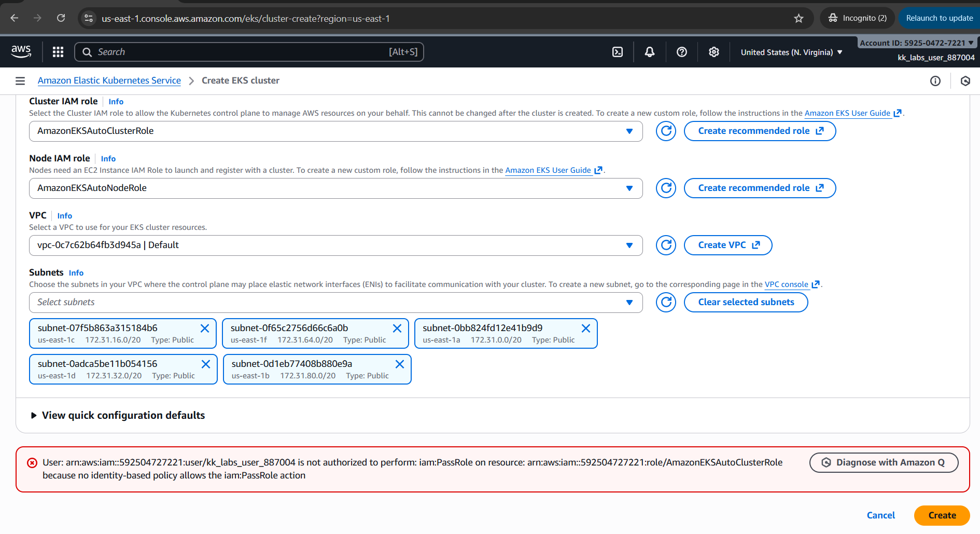Click the Incognito (2) indicator
Image resolution: width=980 pixels, height=534 pixels.
coord(858,18)
